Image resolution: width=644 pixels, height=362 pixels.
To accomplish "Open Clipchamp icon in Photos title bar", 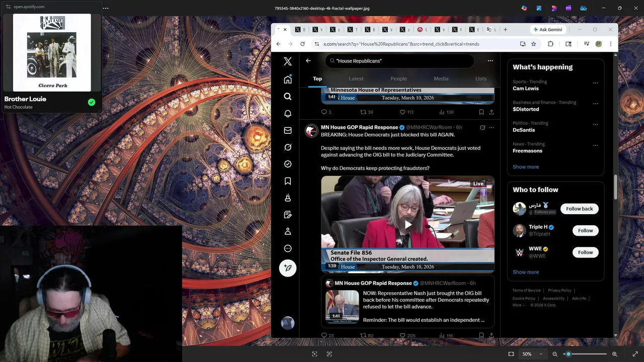I will 569,8.
